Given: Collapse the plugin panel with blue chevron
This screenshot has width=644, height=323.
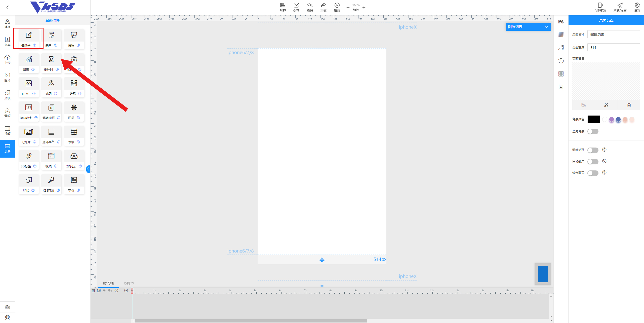Looking at the screenshot, I should coord(88,169).
